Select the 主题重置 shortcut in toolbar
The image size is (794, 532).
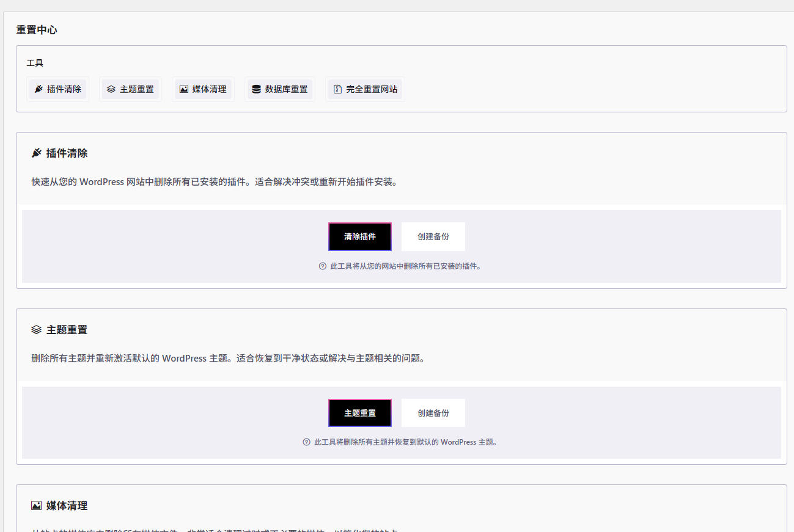click(130, 89)
